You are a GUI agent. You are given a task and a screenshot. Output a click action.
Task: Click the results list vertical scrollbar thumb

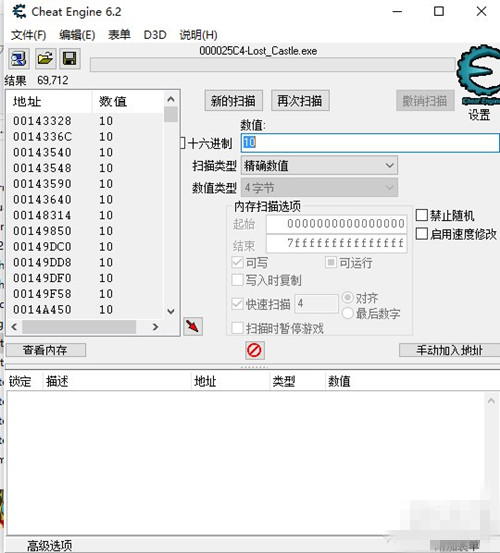coord(171,114)
